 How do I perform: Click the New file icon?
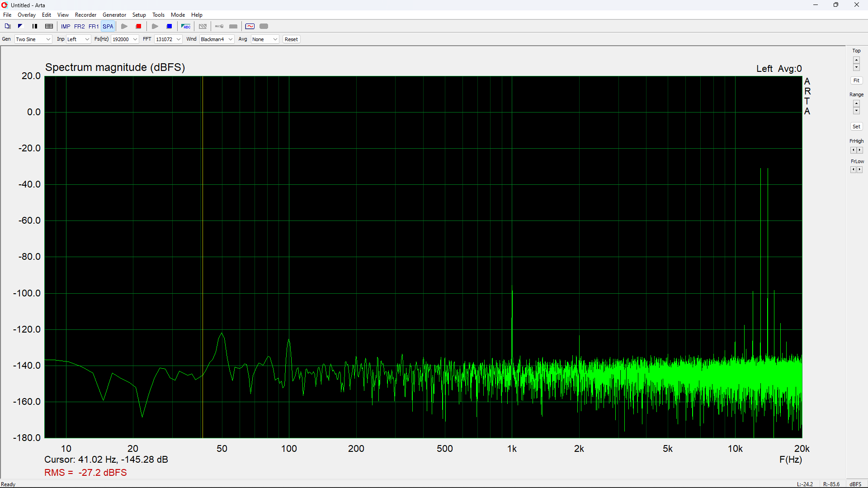click(x=7, y=26)
